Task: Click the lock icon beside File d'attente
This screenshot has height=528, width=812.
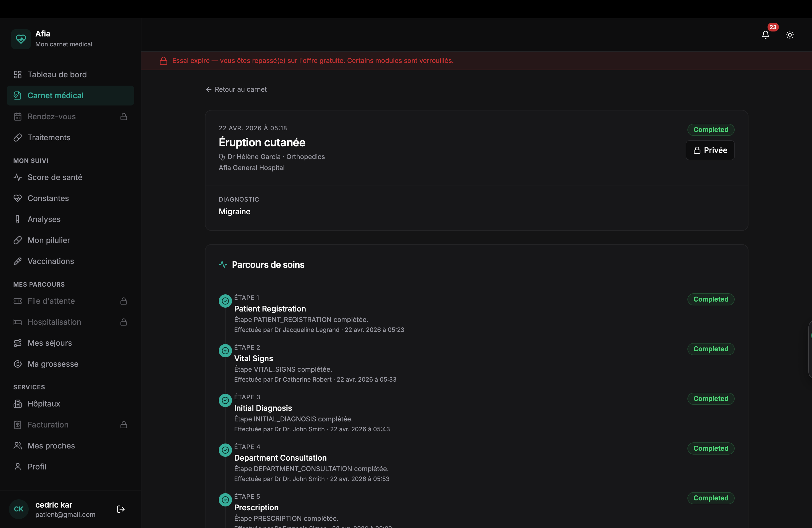Action: coord(124,301)
